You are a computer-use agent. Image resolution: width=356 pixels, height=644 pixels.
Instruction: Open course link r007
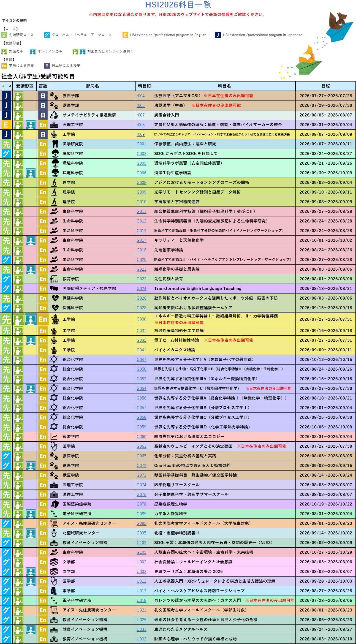(x=141, y=115)
